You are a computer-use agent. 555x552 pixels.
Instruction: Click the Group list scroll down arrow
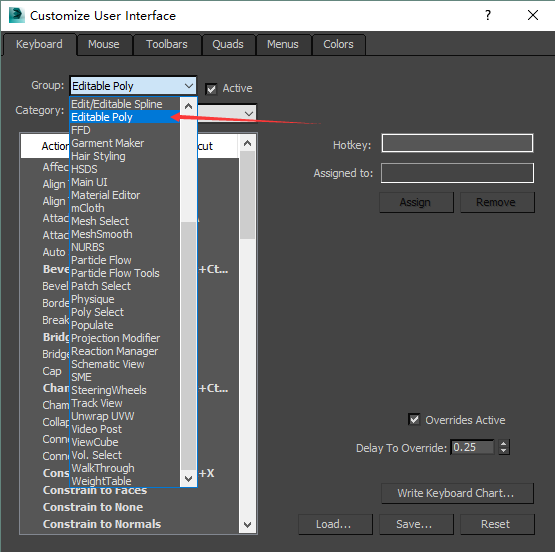[188, 478]
